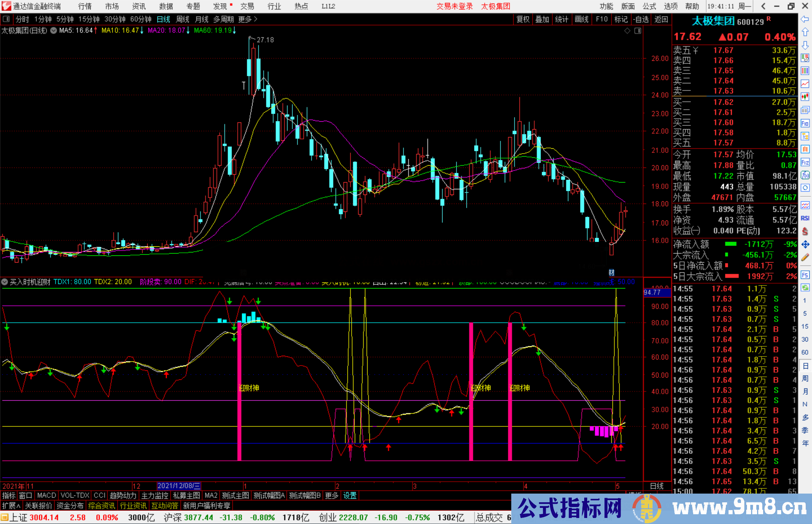Viewport: 812px width, 524px height.
Task: Select the 周线 weekly period
Action: pos(183,19)
